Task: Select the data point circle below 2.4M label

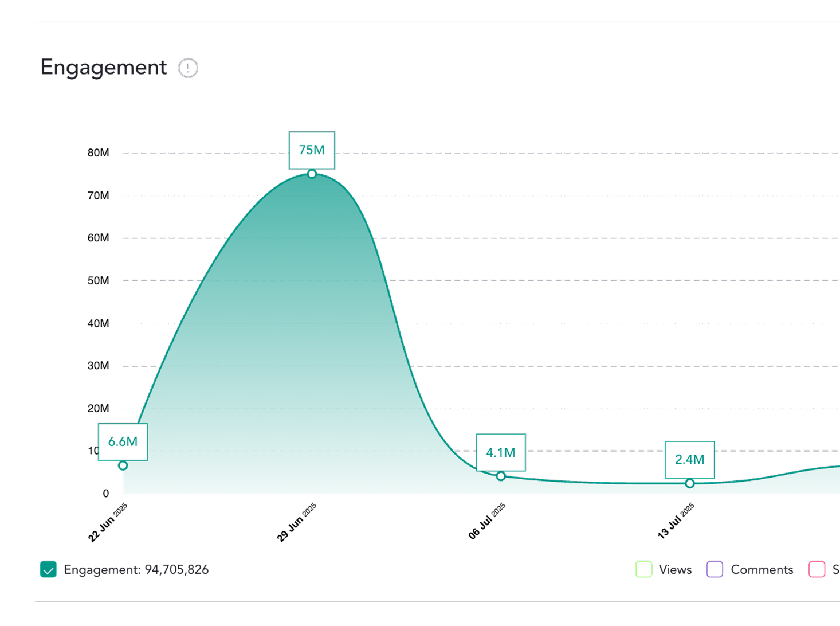Action: 690,483
